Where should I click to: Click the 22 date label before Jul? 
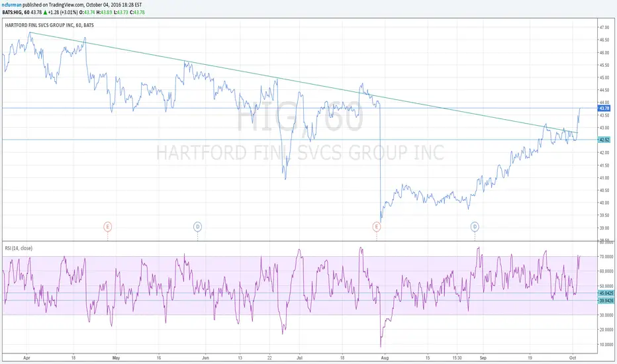click(269, 357)
